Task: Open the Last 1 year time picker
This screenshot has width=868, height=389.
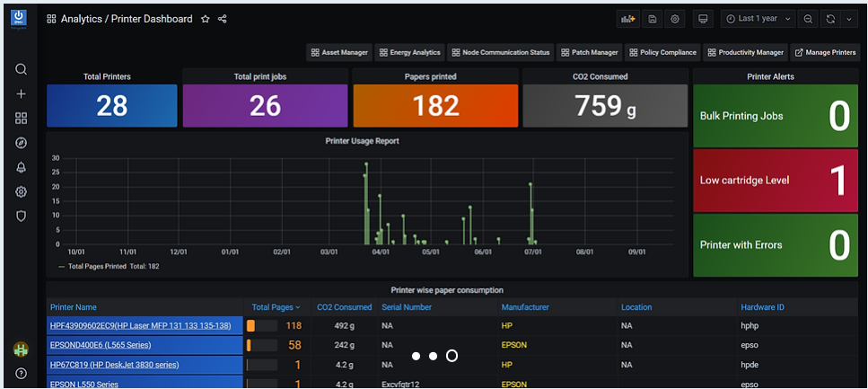Action: pos(758,19)
